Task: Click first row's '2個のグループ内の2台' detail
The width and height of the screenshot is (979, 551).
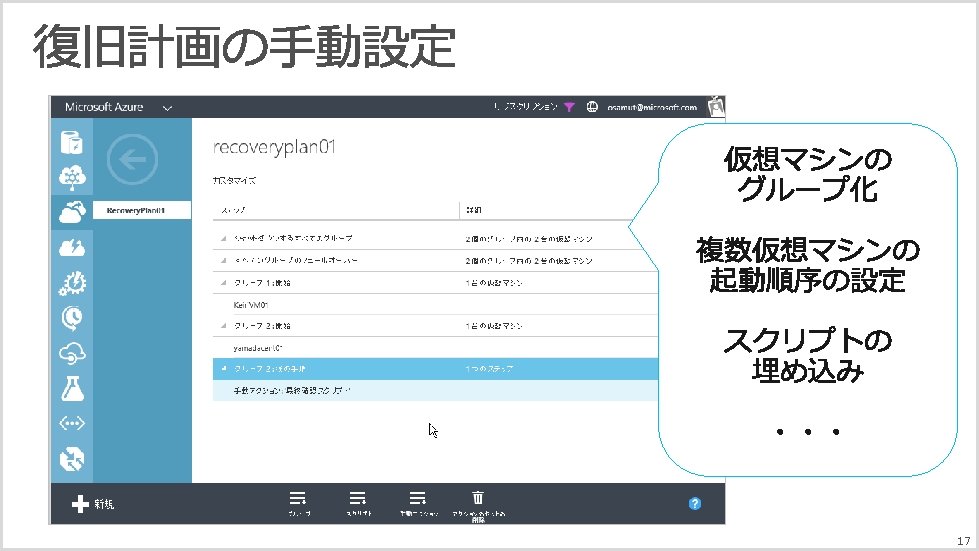Action: pyautogui.click(x=528, y=238)
